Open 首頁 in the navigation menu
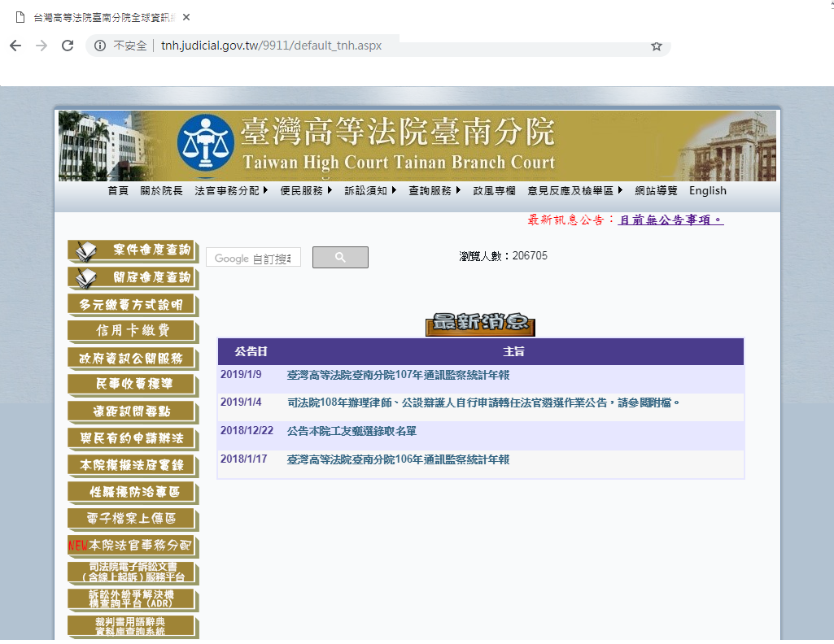 [118, 191]
